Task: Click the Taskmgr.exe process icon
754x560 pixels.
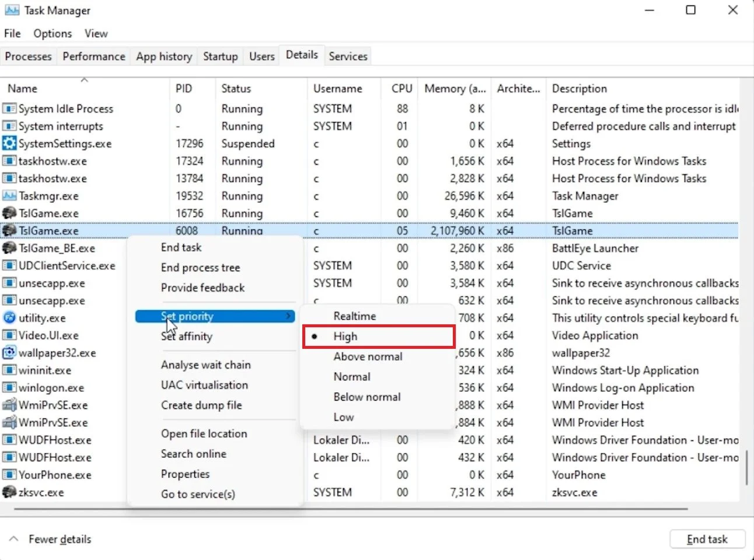Action: (x=9, y=196)
